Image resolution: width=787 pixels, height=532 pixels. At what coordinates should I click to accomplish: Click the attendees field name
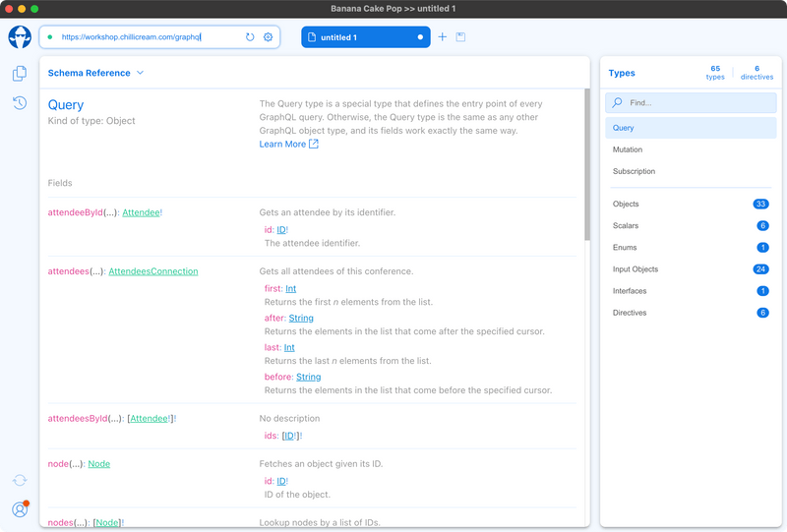tap(68, 271)
